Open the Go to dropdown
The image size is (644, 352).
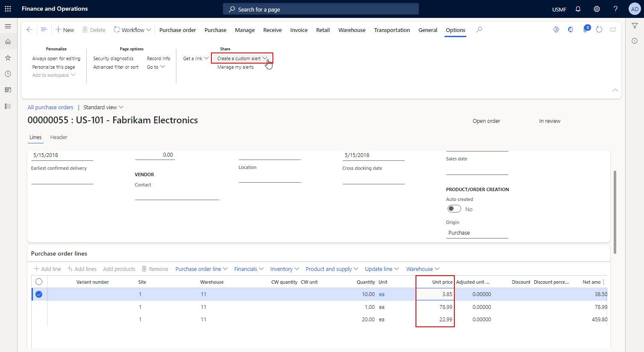156,67
